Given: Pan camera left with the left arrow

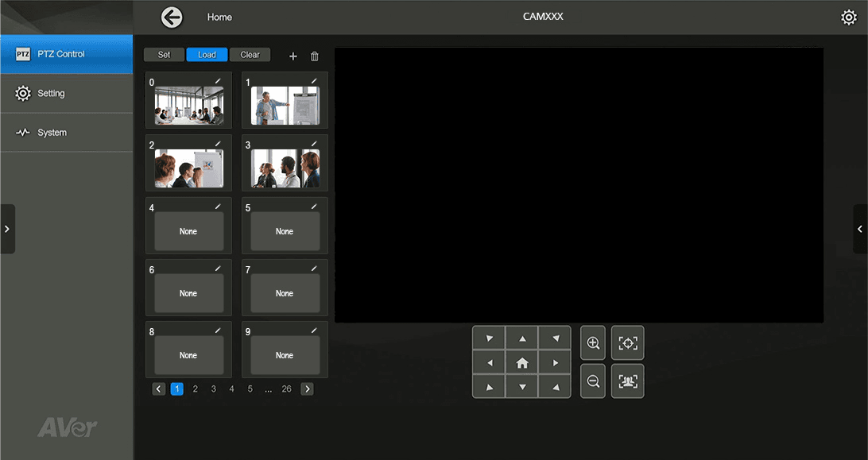Looking at the screenshot, I should pyautogui.click(x=490, y=362).
